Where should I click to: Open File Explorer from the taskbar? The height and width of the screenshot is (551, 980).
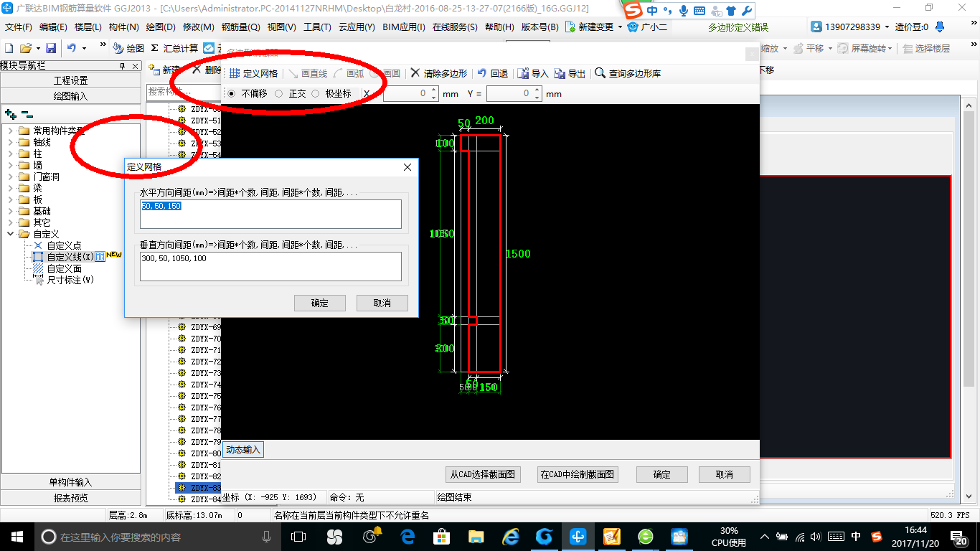pyautogui.click(x=476, y=536)
